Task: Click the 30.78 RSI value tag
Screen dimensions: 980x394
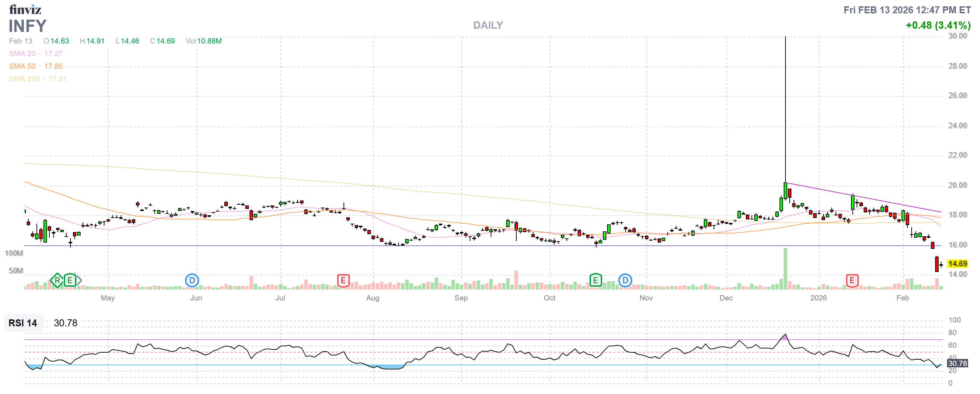Action: point(957,363)
